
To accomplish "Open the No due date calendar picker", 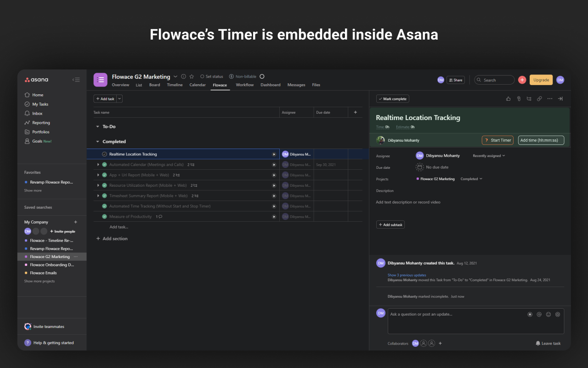I will [x=420, y=167].
